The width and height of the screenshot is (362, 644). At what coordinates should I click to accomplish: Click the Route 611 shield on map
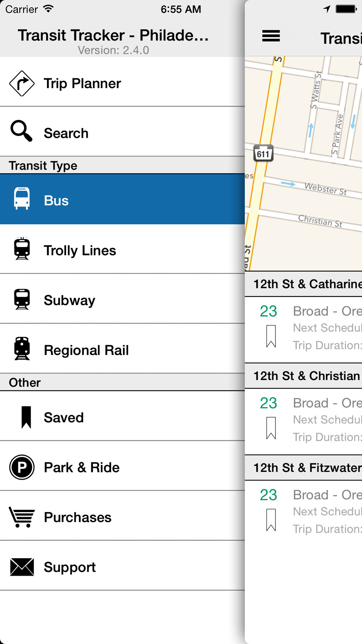tap(263, 154)
